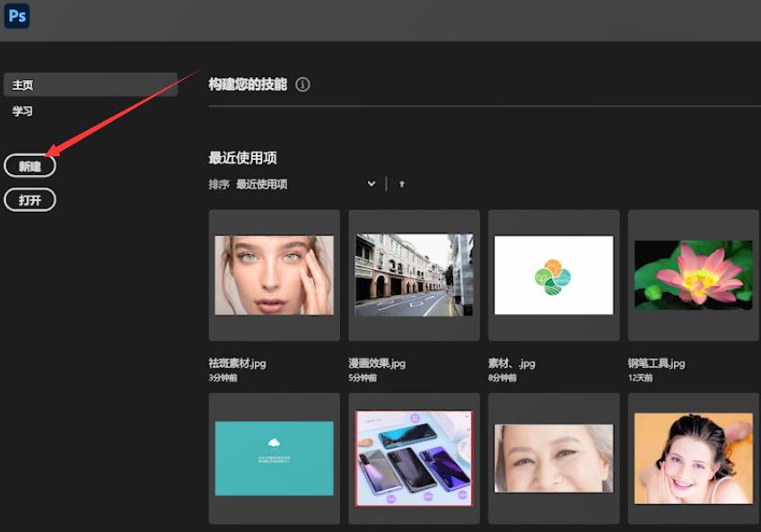The image size is (761, 532).
Task: Open the elderly woman face thumbnail
Action: click(x=554, y=458)
